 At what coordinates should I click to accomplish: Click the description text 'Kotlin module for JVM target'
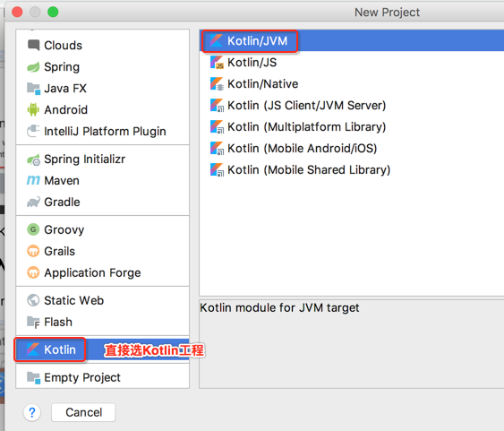click(279, 308)
